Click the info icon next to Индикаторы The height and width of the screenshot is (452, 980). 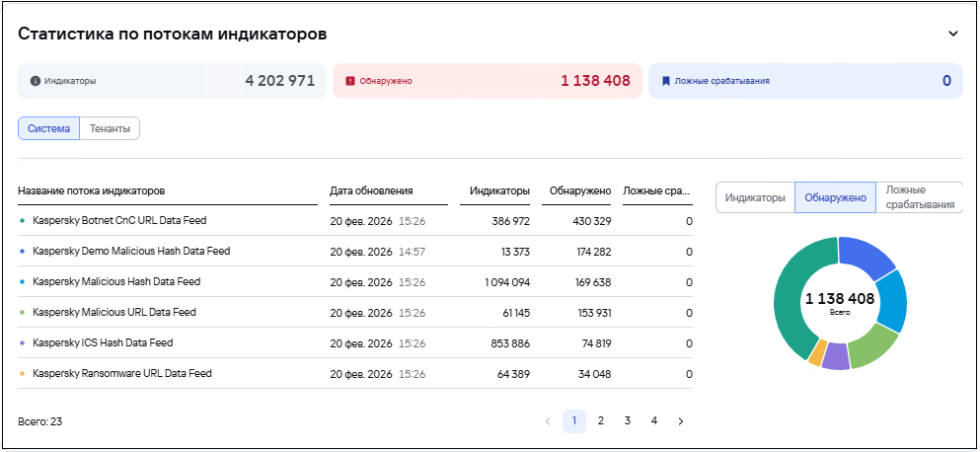click(x=36, y=81)
